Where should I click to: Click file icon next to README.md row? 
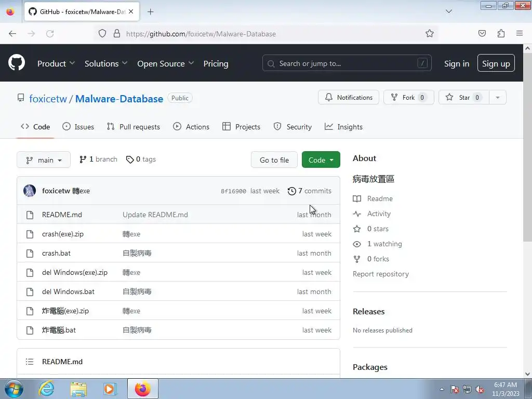tap(30, 215)
